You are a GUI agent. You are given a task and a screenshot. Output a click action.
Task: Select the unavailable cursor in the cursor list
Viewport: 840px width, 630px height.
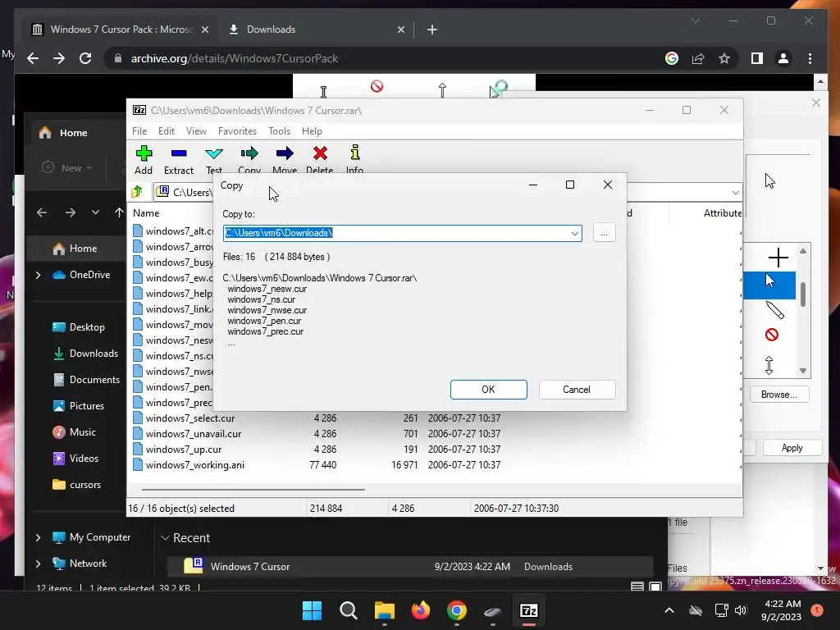click(771, 336)
